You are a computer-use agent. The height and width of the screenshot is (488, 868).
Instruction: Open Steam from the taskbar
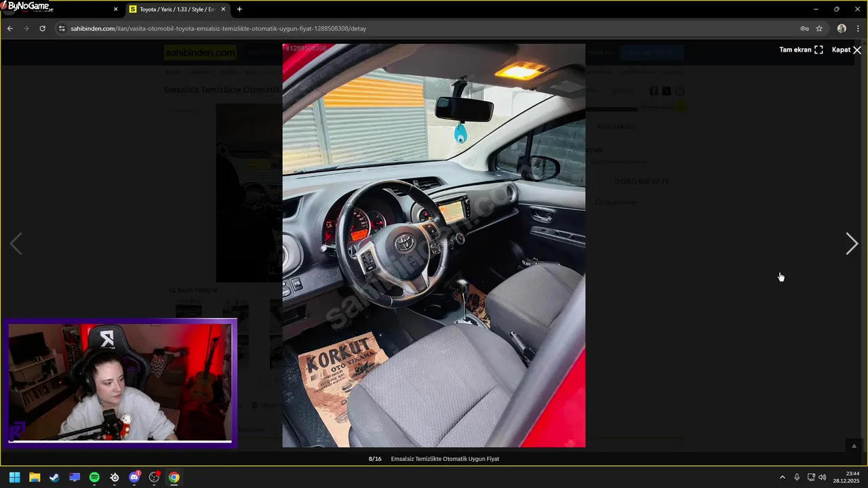[x=54, y=477]
